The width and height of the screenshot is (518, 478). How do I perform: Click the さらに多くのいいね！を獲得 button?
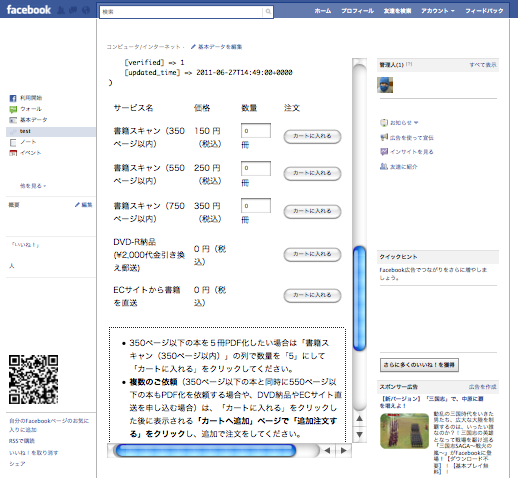[x=419, y=365]
